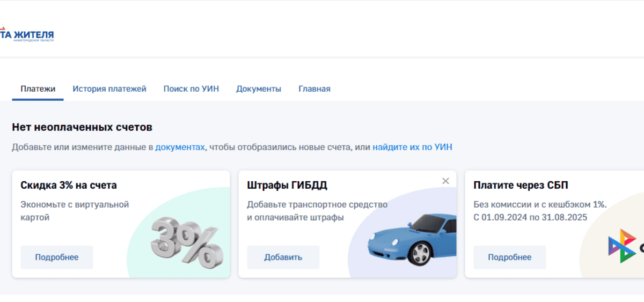Click the Платите через СБП title

(x=521, y=186)
